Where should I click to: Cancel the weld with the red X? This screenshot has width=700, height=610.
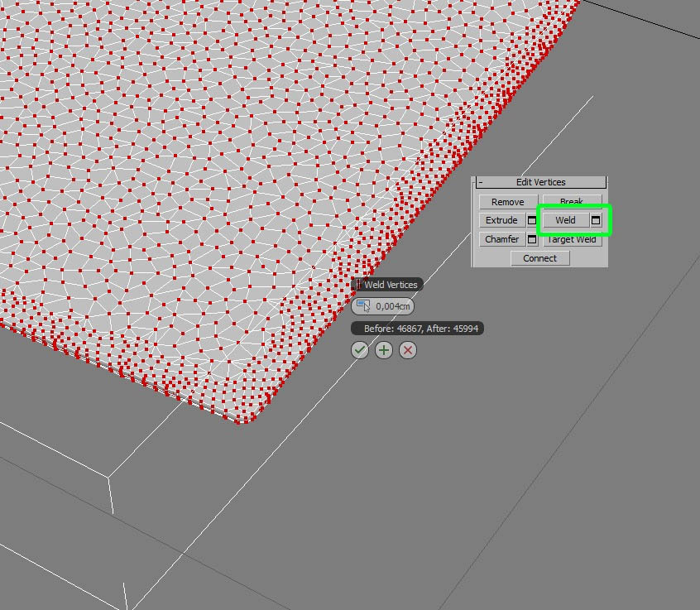pos(408,350)
